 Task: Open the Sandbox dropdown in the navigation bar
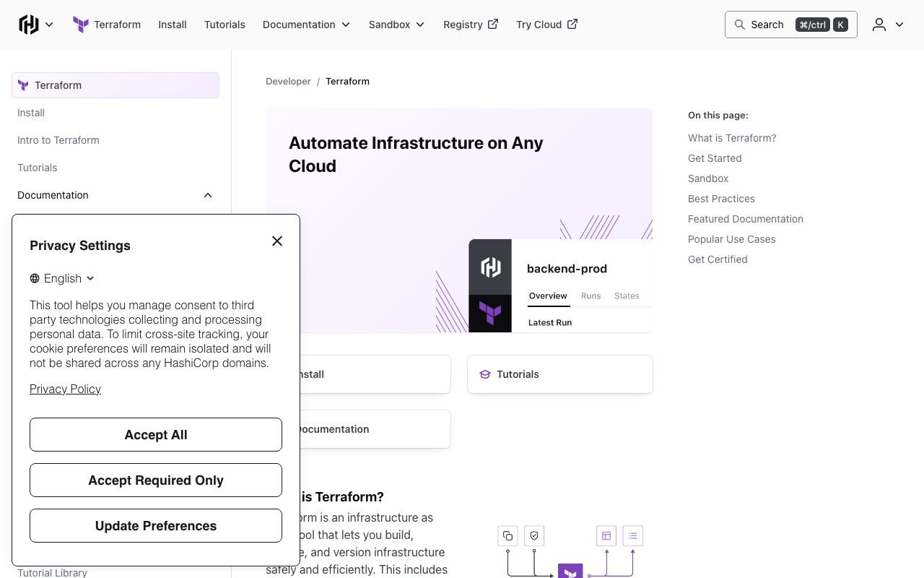pos(396,24)
